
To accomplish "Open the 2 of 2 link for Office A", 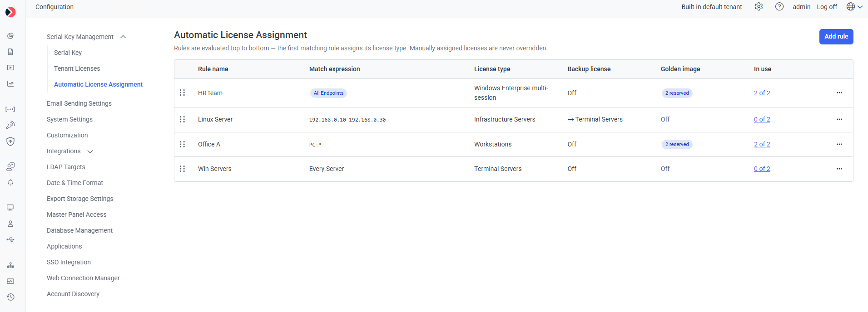I will [x=762, y=144].
